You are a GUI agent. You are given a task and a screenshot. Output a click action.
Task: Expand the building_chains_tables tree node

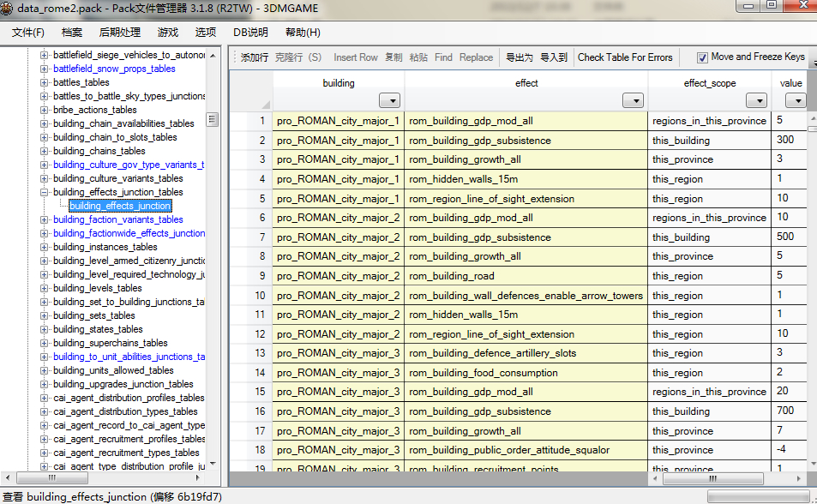click(45, 151)
